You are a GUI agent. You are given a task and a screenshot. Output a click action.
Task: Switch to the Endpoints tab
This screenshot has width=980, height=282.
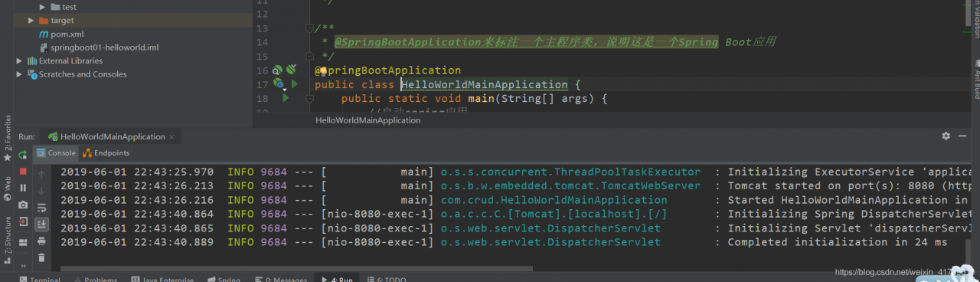coord(106,152)
